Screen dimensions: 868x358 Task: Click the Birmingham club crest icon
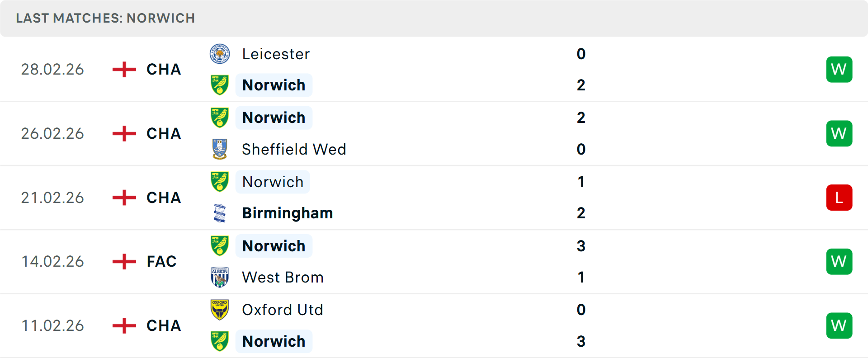point(220,213)
